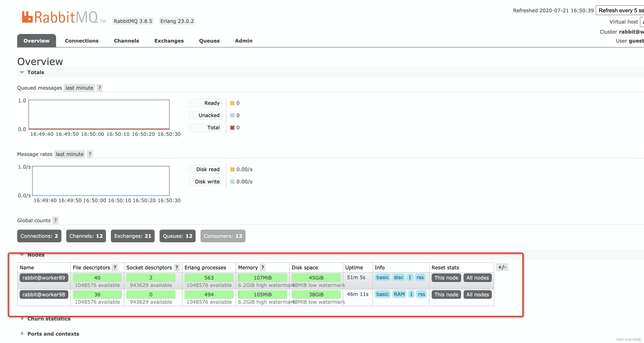Click the Erlang 23.0.2 version badge

(x=177, y=21)
